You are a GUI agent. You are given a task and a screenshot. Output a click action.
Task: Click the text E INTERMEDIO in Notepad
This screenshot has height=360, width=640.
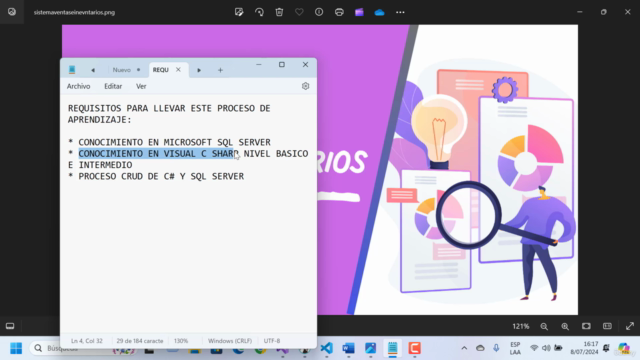click(x=100, y=165)
